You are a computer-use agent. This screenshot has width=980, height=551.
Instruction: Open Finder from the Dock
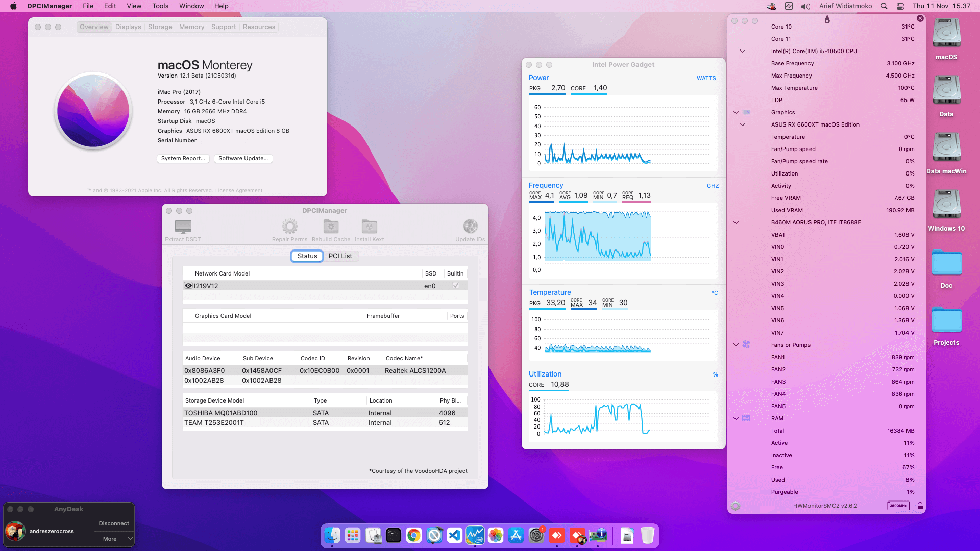point(332,535)
